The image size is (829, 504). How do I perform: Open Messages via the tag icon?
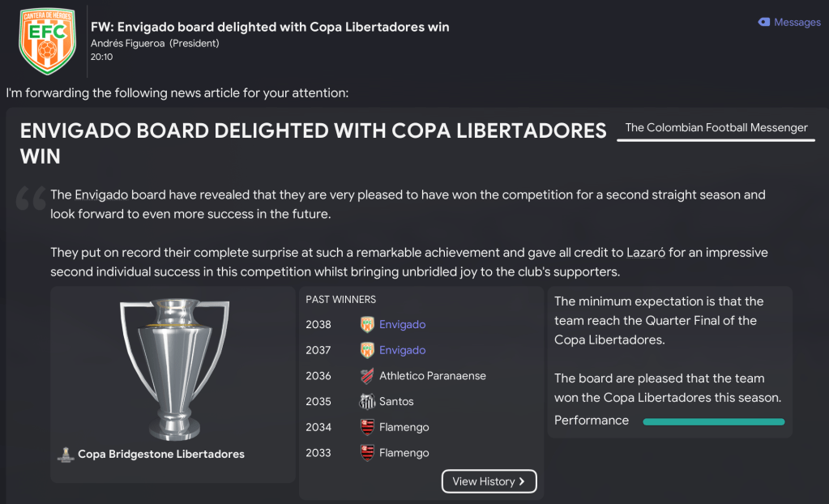point(763,23)
